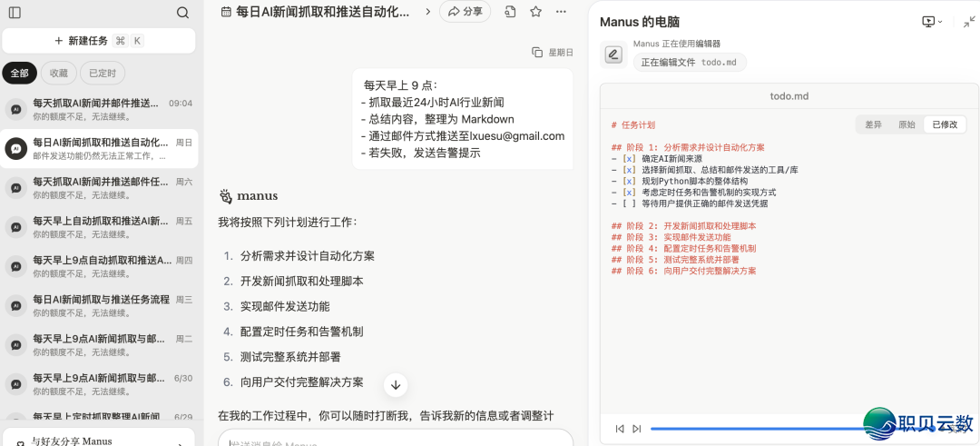The height and width of the screenshot is (446, 980).
Task: Open task search with magnifier icon
Action: [x=182, y=13]
